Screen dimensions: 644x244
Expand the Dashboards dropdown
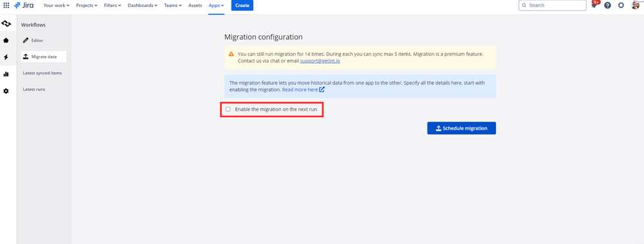pos(142,5)
